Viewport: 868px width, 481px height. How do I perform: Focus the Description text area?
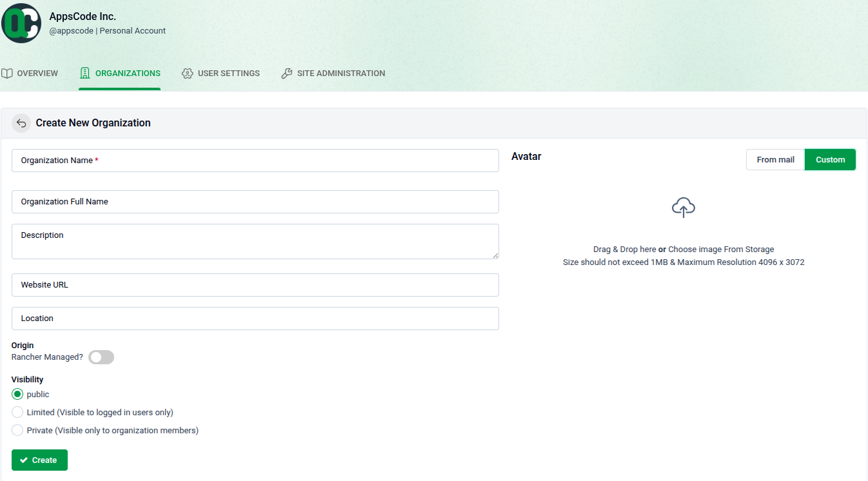[255, 242]
